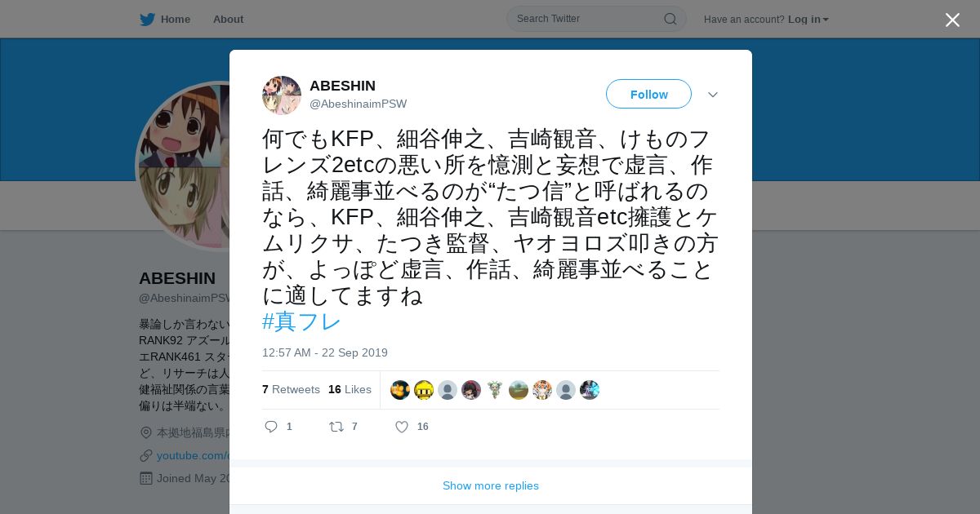Open the tweet timestamp 22 Sep 2019
This screenshot has height=514, width=980.
coord(325,352)
